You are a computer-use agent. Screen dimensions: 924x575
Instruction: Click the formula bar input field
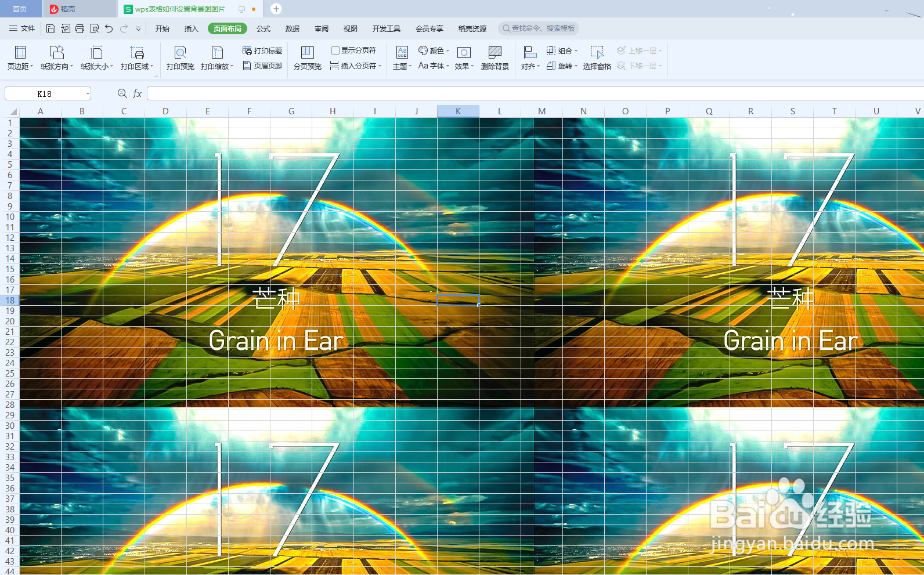[x=534, y=93]
